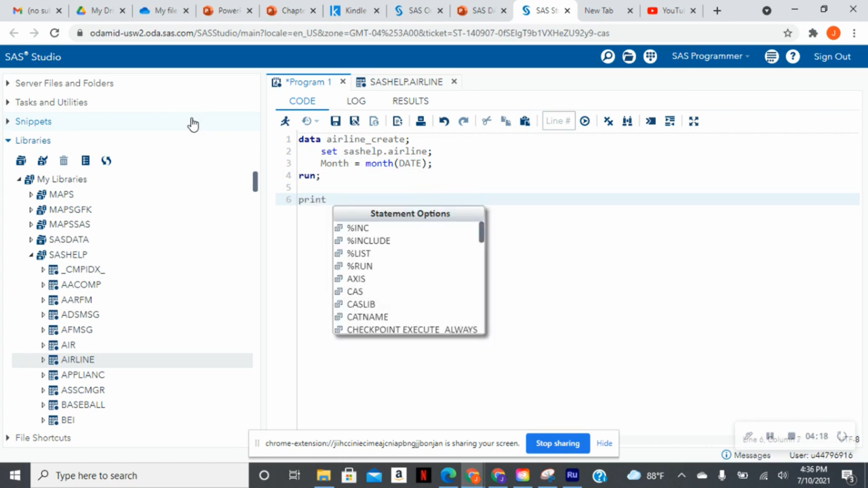Screen dimensions: 868x488
Task: Click the Assign Selected Libraries icon
Action: click(x=43, y=161)
